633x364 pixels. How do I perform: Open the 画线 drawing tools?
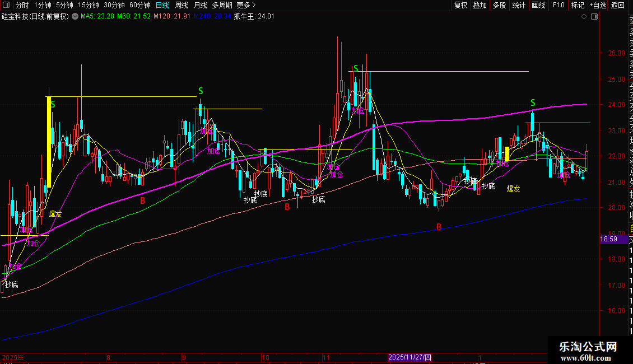tap(538, 5)
